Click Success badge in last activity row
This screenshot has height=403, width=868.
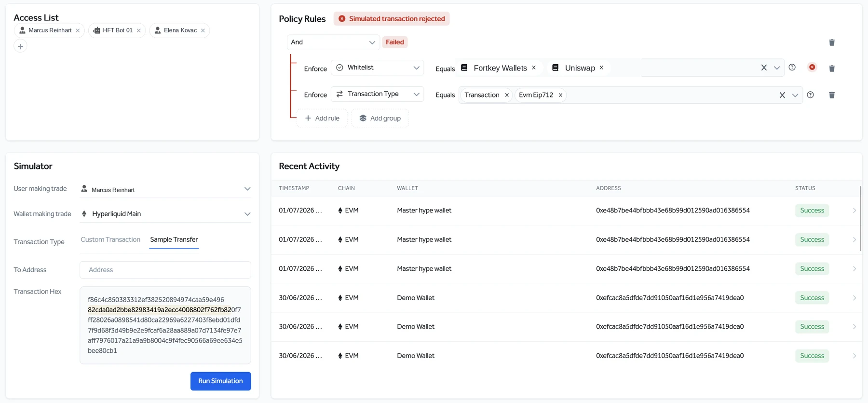click(812, 356)
